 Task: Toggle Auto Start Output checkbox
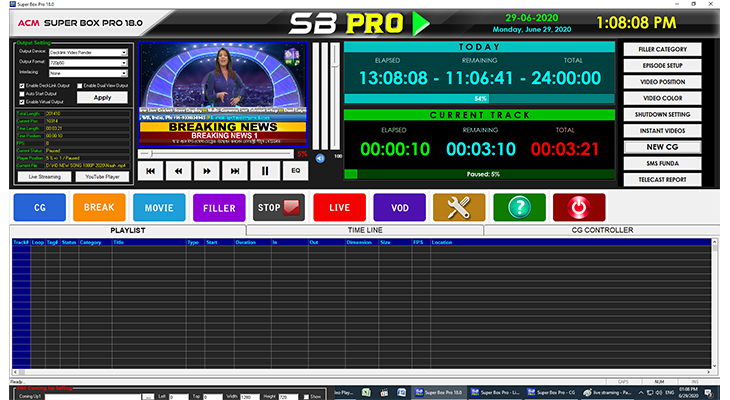point(22,94)
